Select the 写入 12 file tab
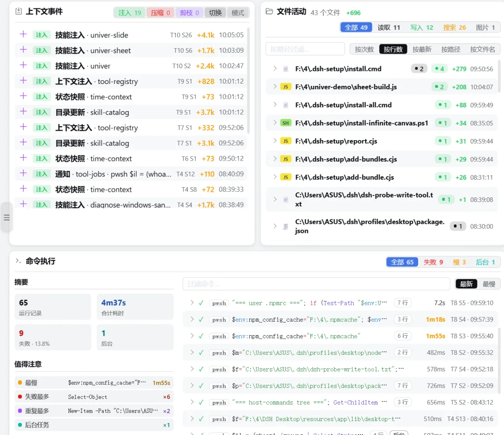This screenshot has height=435, width=504. pos(422,28)
